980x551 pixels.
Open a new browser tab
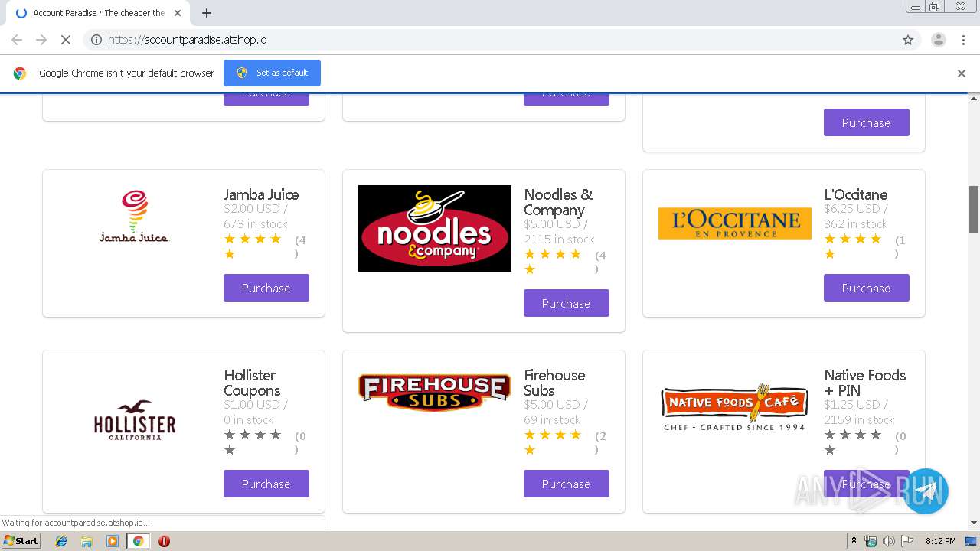click(207, 13)
